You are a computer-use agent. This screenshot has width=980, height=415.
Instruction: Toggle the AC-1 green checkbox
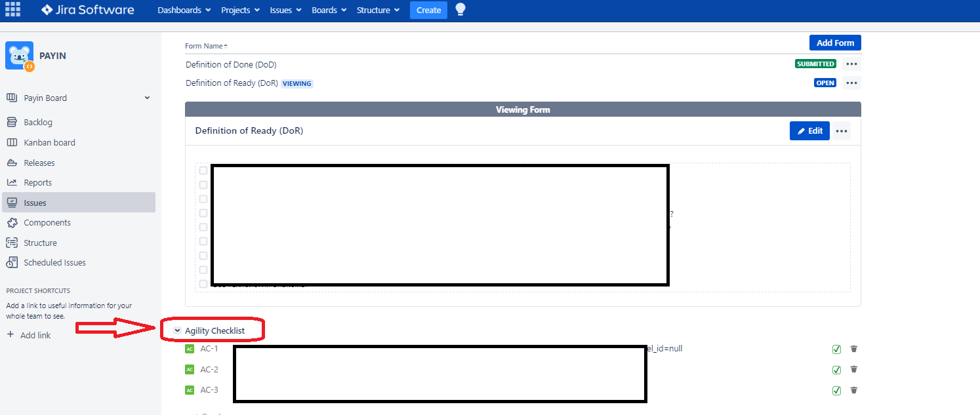click(836, 349)
